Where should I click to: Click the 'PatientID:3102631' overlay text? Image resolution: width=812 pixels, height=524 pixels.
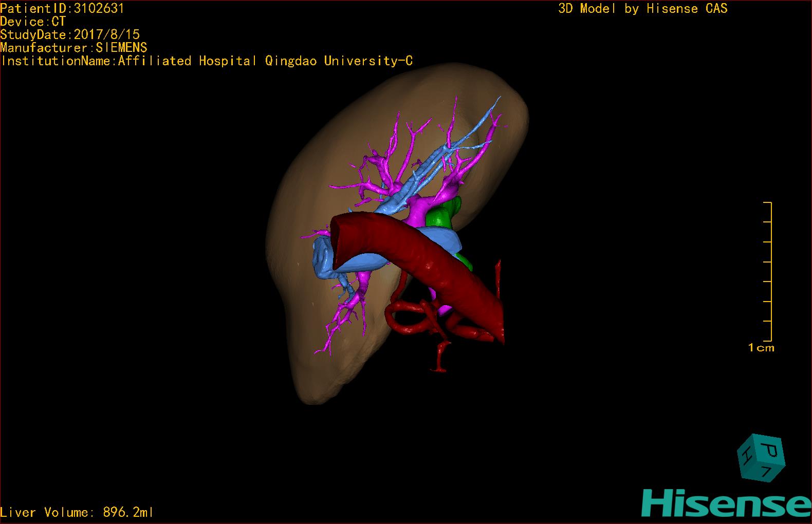62,8
